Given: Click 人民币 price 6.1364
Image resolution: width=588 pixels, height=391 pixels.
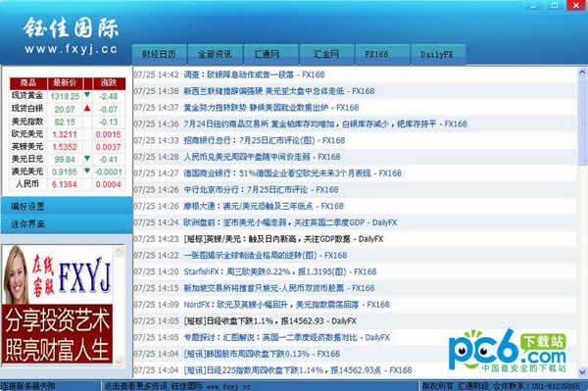Looking at the screenshot, I should 64,184.
